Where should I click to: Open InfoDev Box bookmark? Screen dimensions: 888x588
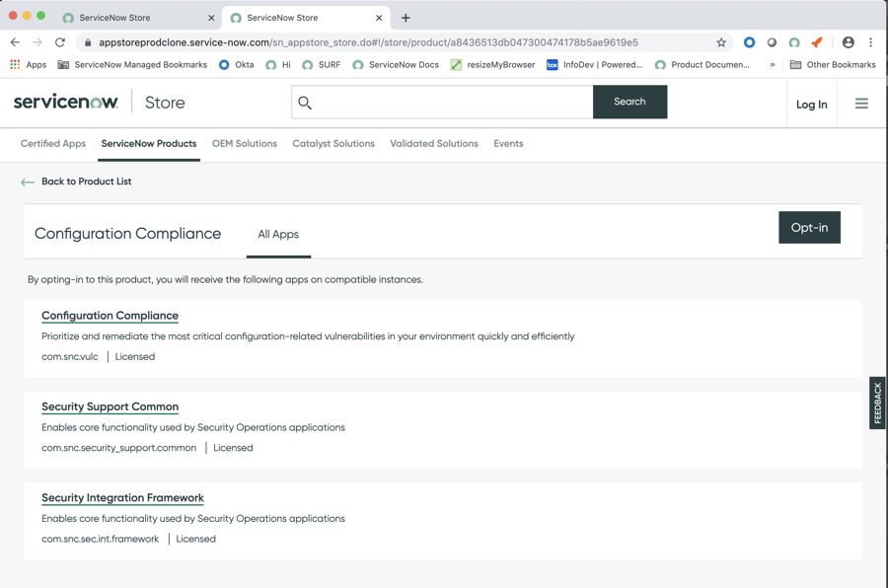595,64
